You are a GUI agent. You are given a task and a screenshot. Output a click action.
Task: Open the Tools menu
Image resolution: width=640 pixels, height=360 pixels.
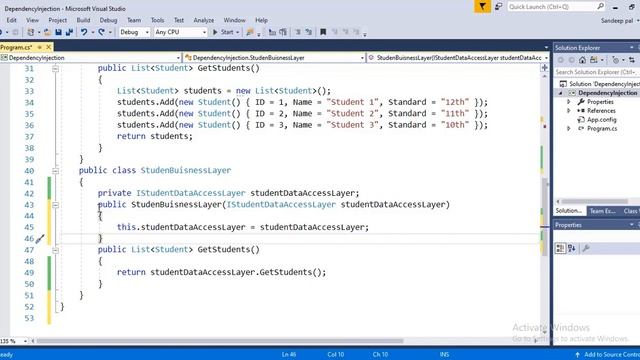click(157, 20)
